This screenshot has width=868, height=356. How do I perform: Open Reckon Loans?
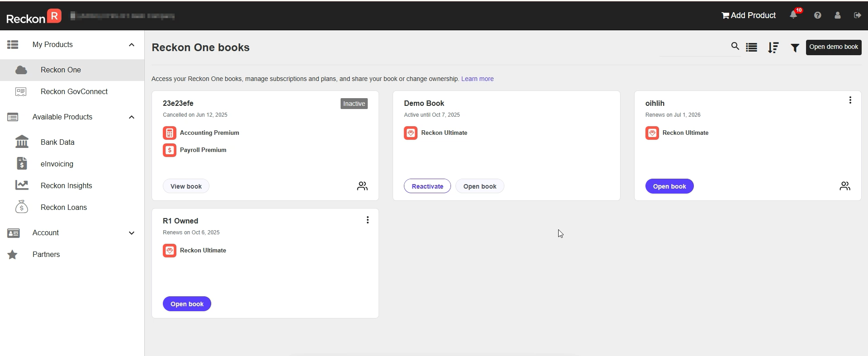(64, 208)
